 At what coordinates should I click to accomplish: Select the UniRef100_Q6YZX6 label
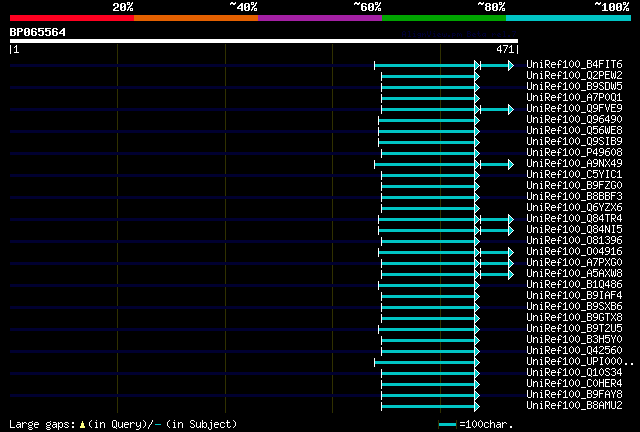click(x=574, y=208)
